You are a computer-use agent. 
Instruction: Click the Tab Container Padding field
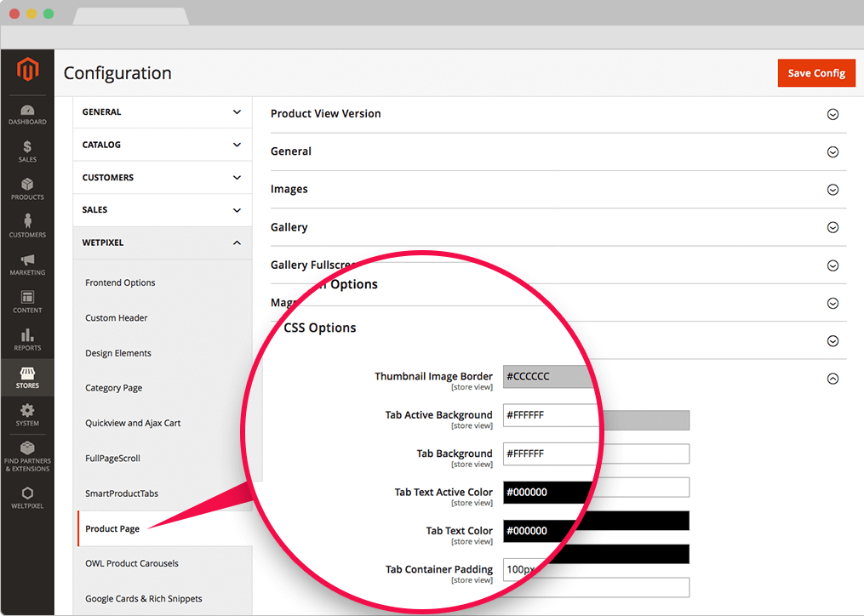(545, 569)
